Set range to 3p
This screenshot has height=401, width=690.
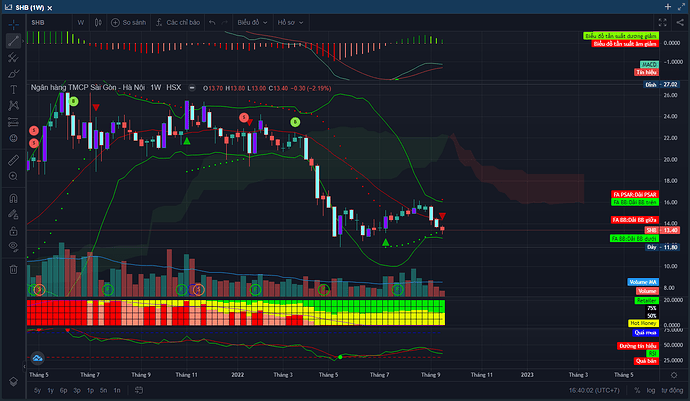(x=77, y=390)
